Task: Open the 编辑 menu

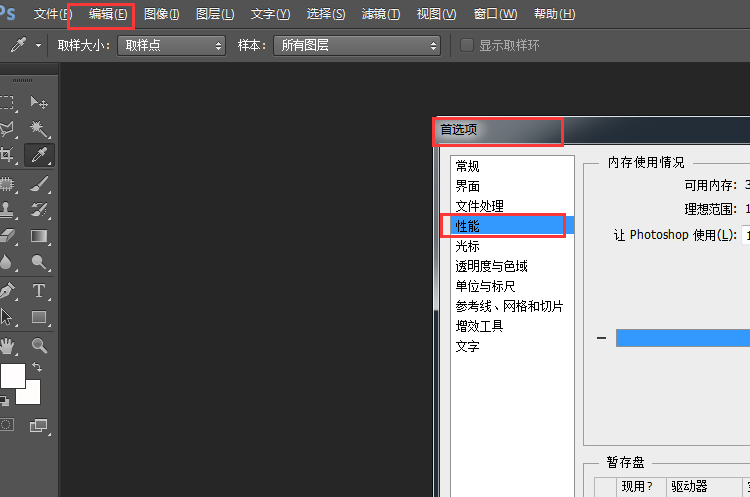Action: pos(108,14)
